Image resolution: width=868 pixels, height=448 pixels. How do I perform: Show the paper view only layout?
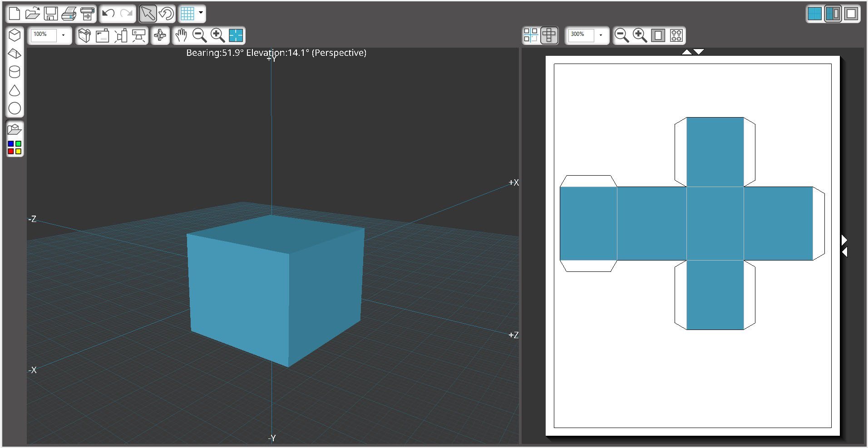click(851, 14)
